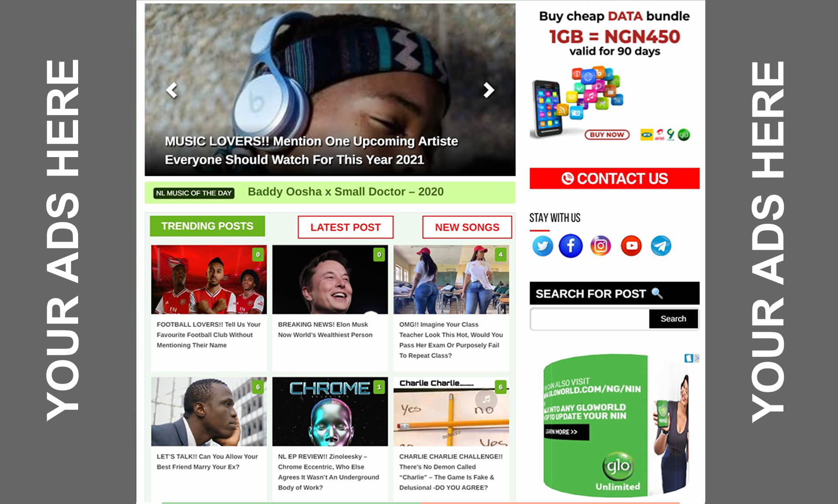The height and width of the screenshot is (504, 838).
Task: Click the Buy Now button on data ad
Action: click(607, 135)
